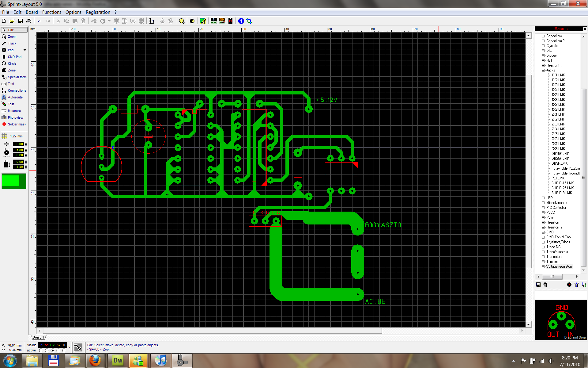Image resolution: width=588 pixels, height=368 pixels.
Task: Open the Pad type dropdown arrow
Action: (x=25, y=50)
